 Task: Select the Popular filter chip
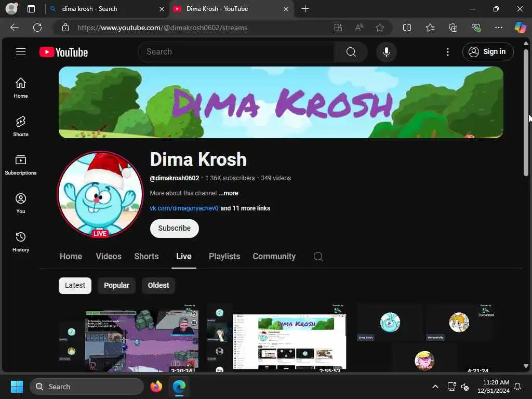point(116,285)
